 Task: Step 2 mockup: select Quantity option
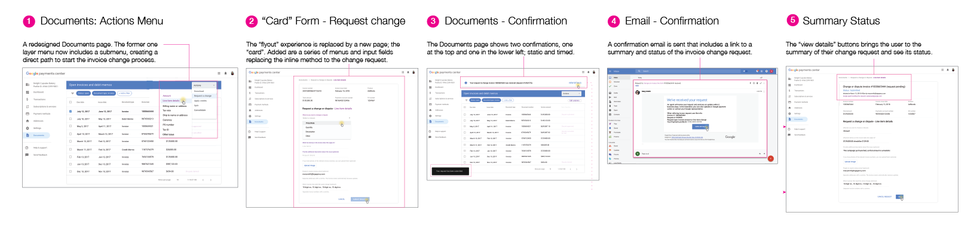coord(310,127)
